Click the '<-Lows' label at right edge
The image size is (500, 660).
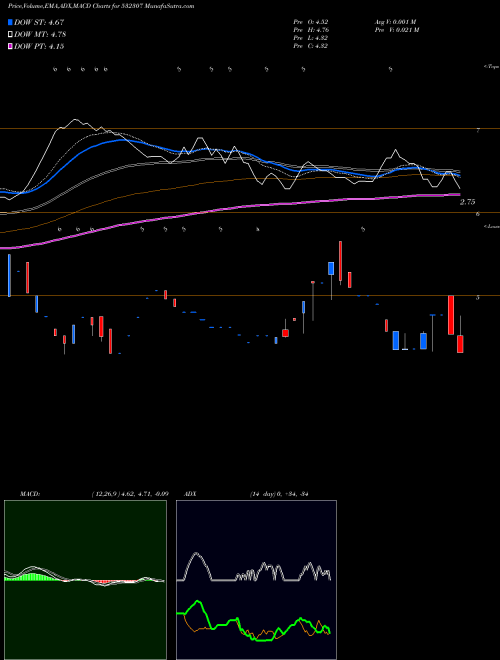pyautogui.click(x=492, y=226)
